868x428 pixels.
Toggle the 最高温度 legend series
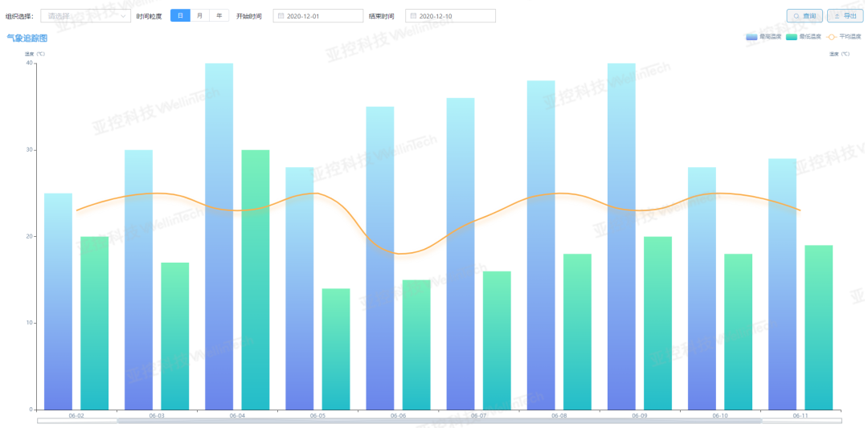(762, 36)
